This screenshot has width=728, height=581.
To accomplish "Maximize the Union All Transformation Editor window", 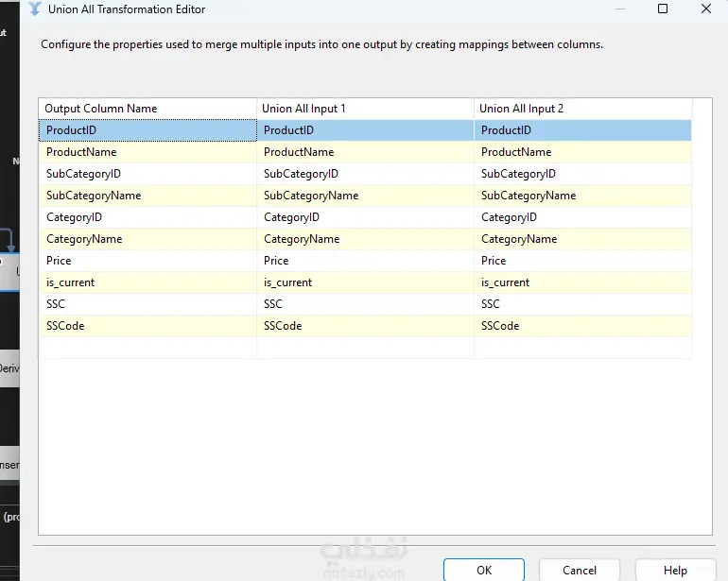I will (x=663, y=9).
